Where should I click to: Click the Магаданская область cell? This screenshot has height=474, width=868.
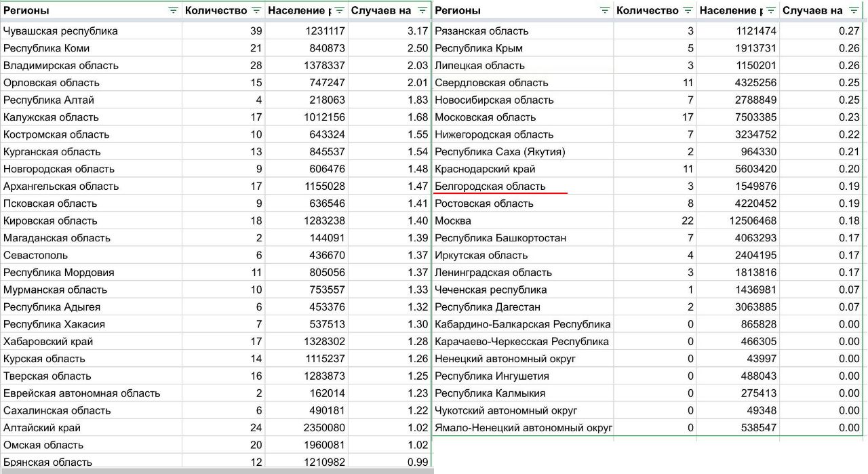point(91,238)
